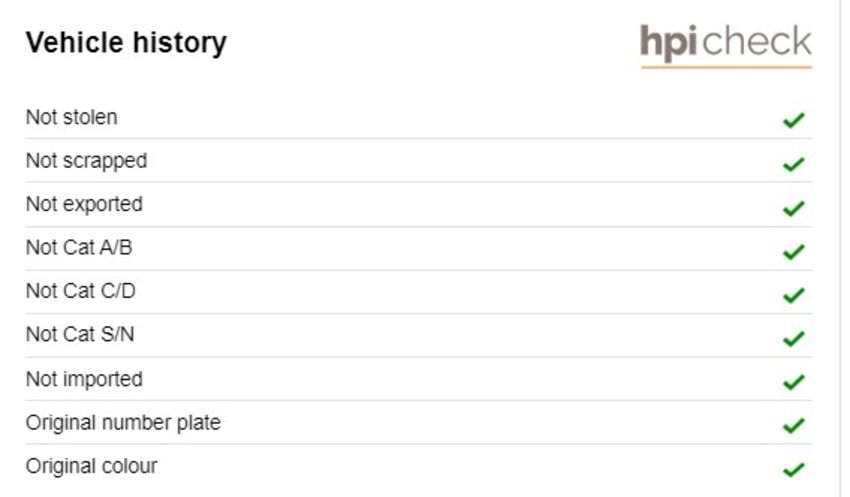Click the Vehicle history heading
This screenshot has height=497, width=850.
tap(126, 42)
